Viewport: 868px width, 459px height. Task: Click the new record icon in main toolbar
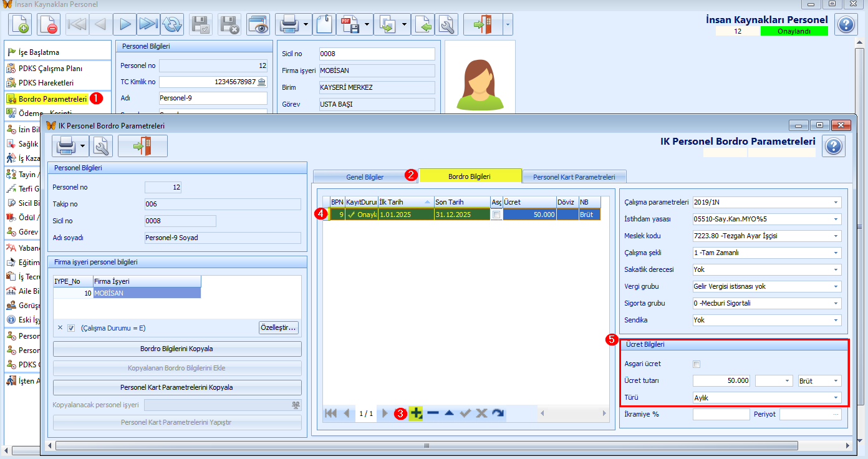pos(21,25)
